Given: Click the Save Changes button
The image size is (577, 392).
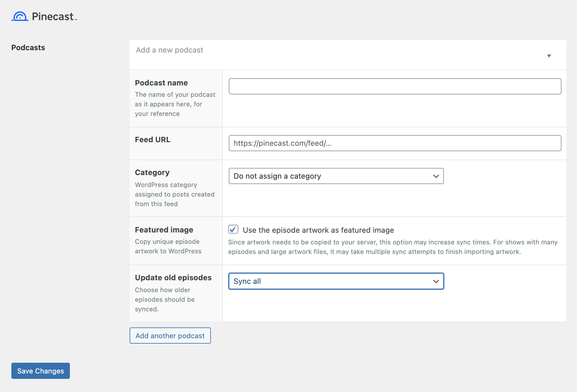Looking at the screenshot, I should click(41, 371).
